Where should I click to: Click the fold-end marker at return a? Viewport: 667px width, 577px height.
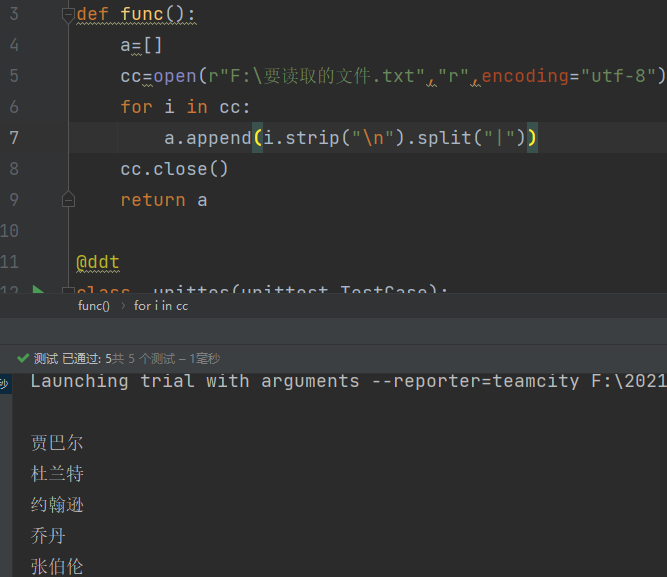point(68,200)
